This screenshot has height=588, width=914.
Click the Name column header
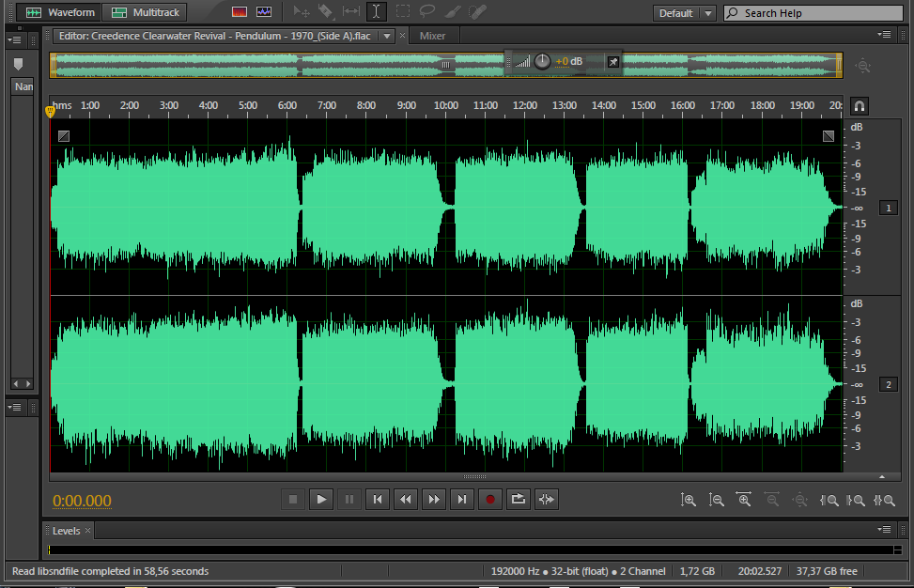point(23,86)
